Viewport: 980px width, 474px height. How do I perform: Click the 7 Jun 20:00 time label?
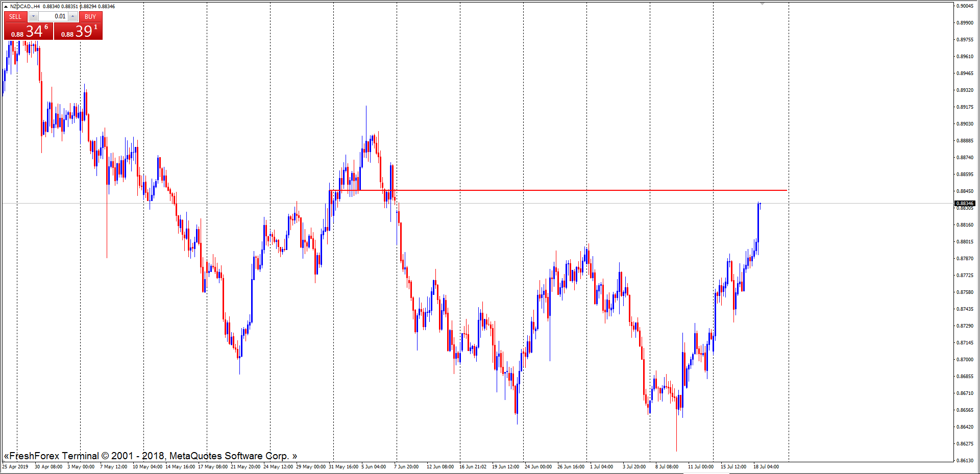tap(406, 466)
